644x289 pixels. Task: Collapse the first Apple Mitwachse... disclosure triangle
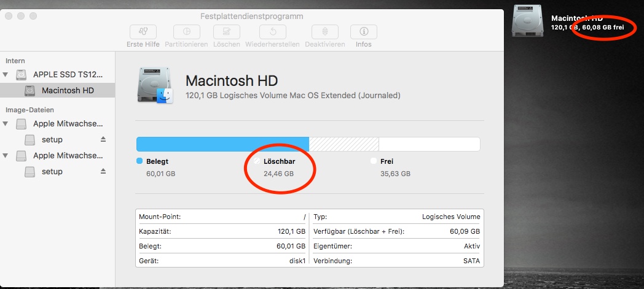click(6, 123)
